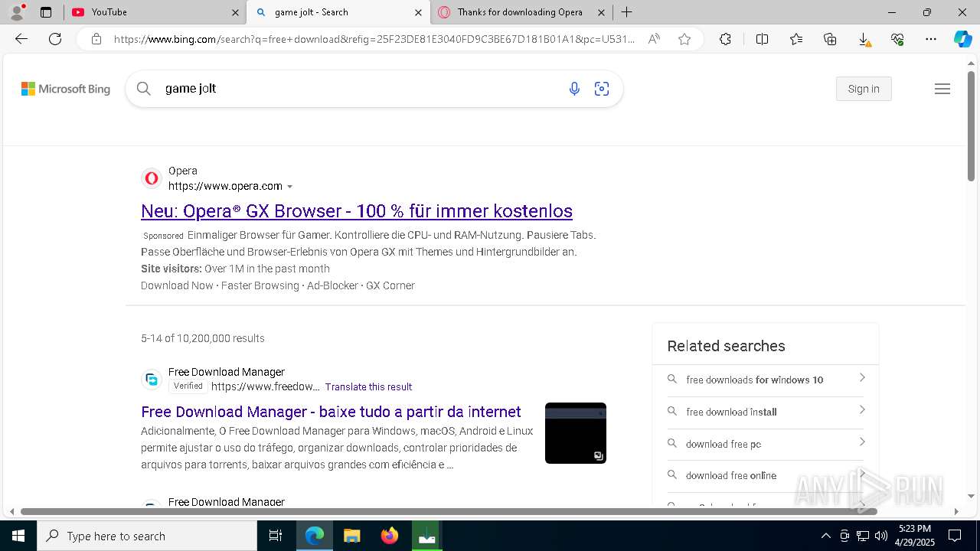Go to Microsoft Bing home logo

click(66, 89)
